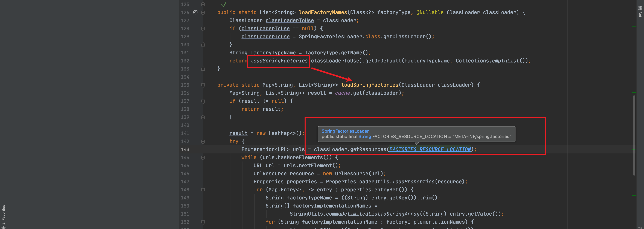The width and height of the screenshot is (644, 229).
Task: Click line number 132 in the gutter
Action: tap(185, 61)
